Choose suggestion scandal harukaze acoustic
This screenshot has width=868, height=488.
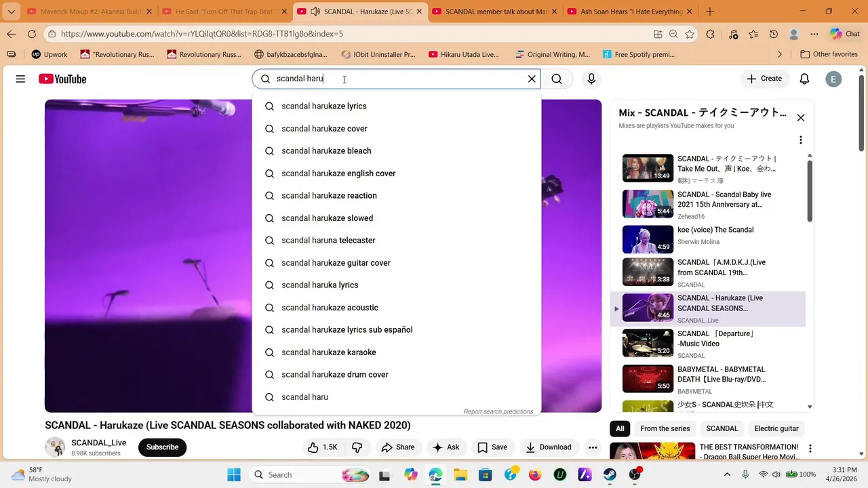[x=397, y=308]
